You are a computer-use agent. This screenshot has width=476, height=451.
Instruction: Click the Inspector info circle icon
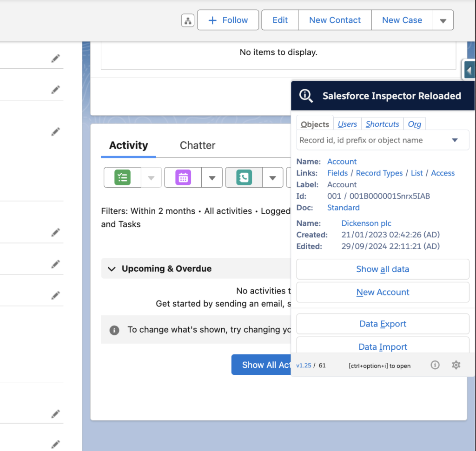pyautogui.click(x=435, y=365)
